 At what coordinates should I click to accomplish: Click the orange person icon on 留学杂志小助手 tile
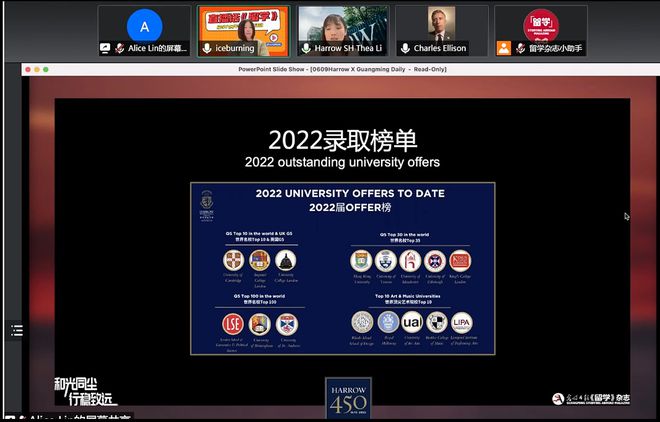pyautogui.click(x=503, y=48)
